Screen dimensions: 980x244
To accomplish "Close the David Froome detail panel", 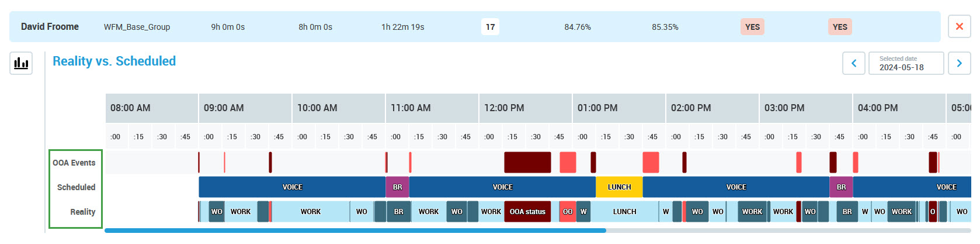I will [959, 26].
